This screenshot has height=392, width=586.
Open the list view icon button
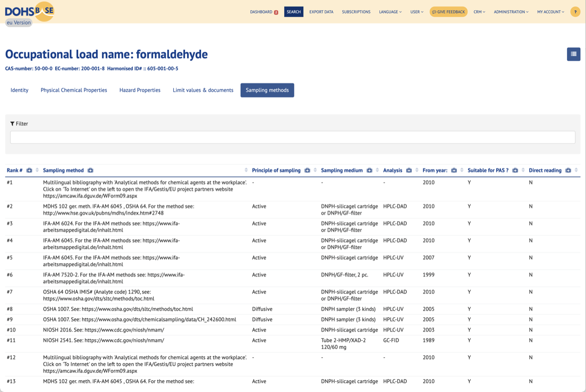[x=573, y=54]
